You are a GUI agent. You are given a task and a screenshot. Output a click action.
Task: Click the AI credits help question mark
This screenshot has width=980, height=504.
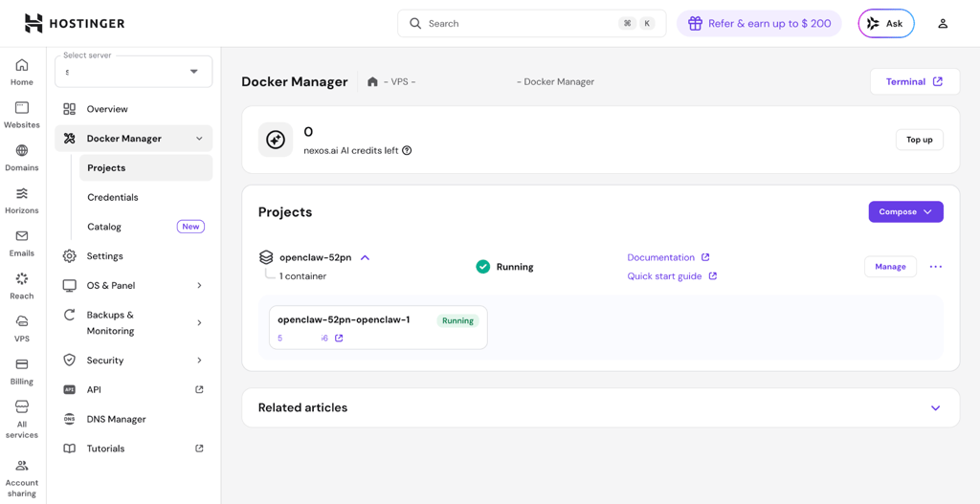point(407,150)
